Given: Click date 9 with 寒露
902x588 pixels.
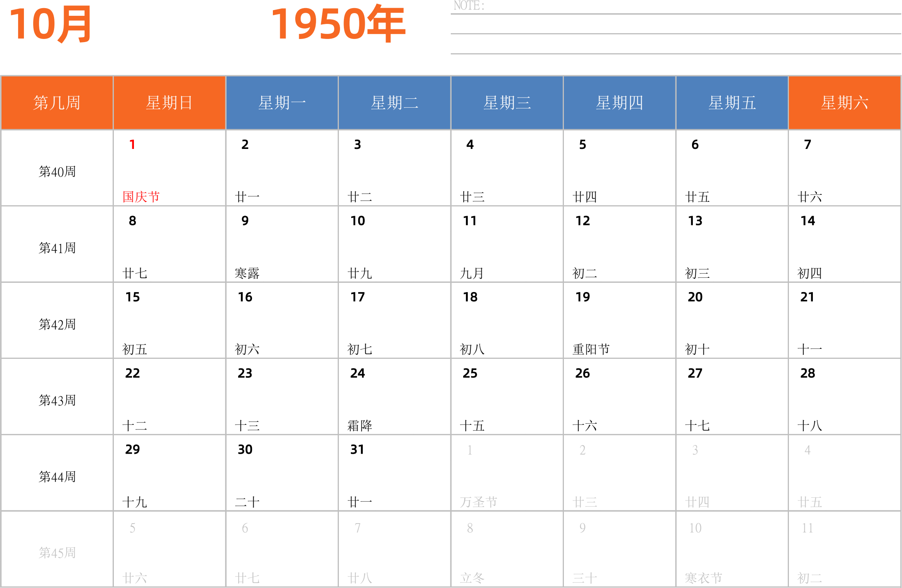Looking at the screenshot, I should (282, 245).
